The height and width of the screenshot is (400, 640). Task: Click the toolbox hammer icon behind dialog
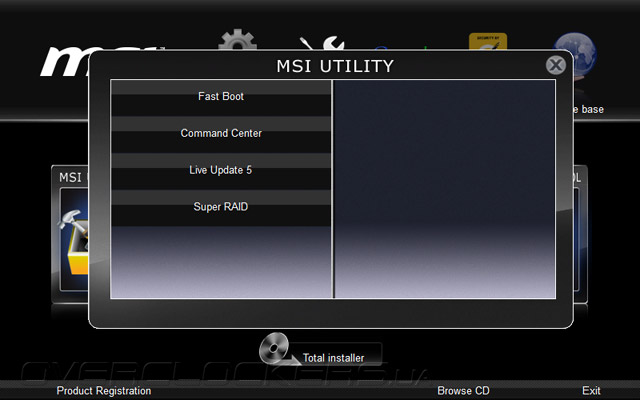tap(73, 242)
